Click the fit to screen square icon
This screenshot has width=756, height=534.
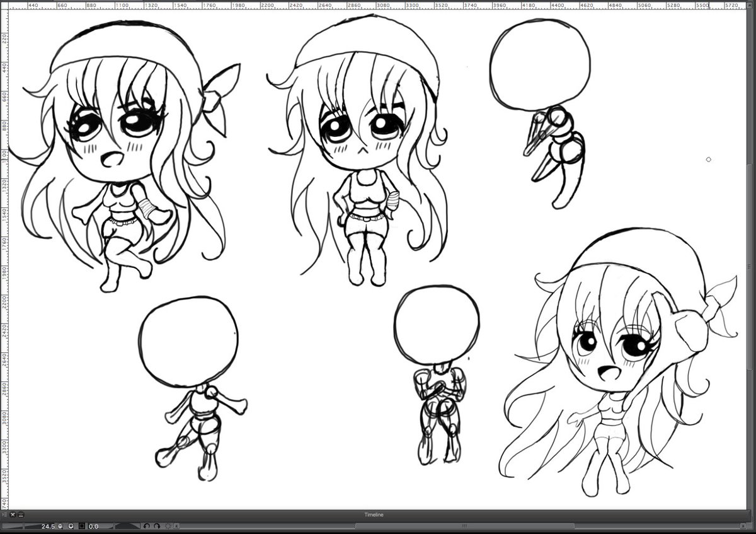(82, 526)
